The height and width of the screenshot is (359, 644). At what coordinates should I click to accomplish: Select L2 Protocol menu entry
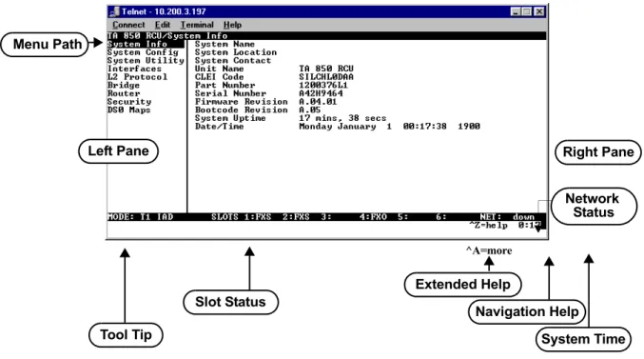(137, 77)
